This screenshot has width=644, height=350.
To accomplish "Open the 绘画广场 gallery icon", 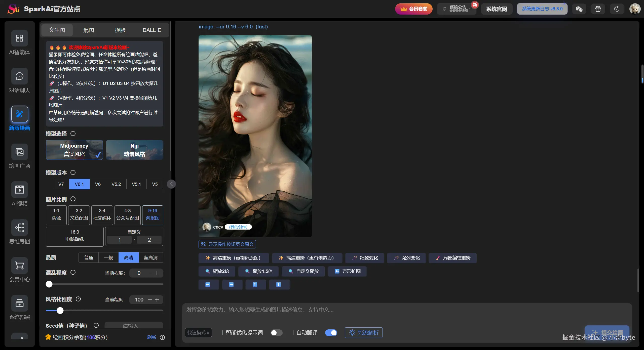I will (x=19, y=152).
